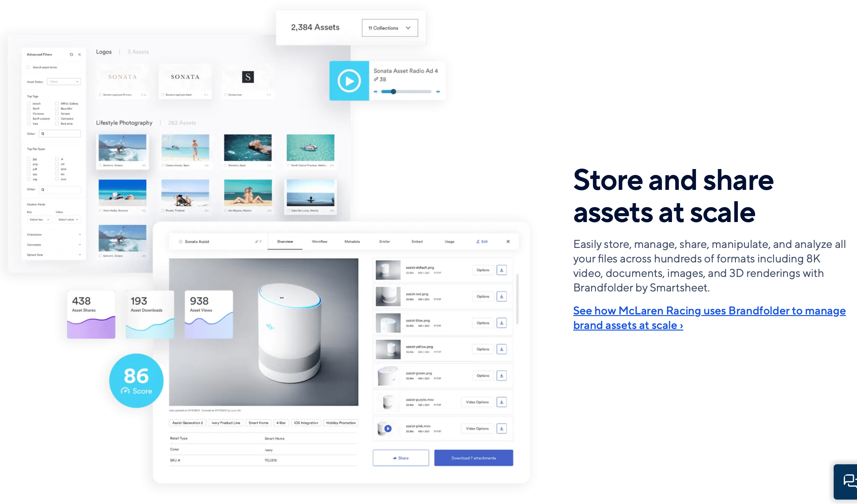Click the play button on Sonata Asset Radio Ad 4
The image size is (857, 504).
350,80
